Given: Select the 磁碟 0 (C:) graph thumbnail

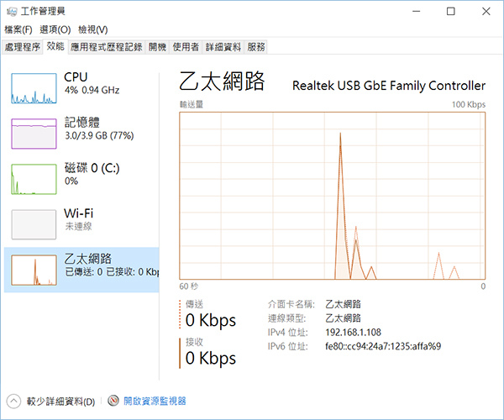Looking at the screenshot, I should pyautogui.click(x=34, y=178).
